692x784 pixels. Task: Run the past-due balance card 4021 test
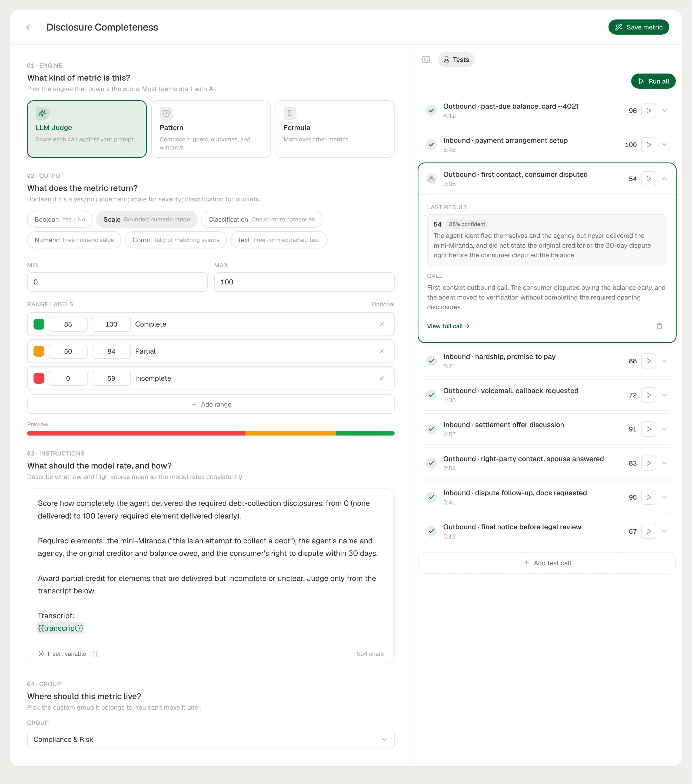click(649, 111)
